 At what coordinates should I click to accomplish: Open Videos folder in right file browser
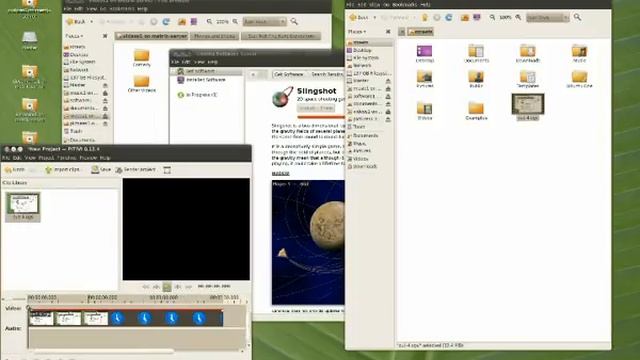click(424, 111)
